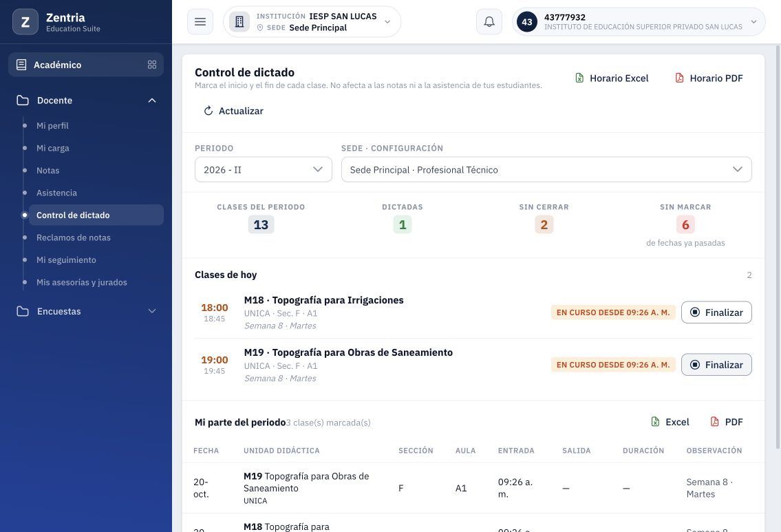This screenshot has height=532, width=781.
Task: Click the Encuestas folder icon
Action: 23,311
